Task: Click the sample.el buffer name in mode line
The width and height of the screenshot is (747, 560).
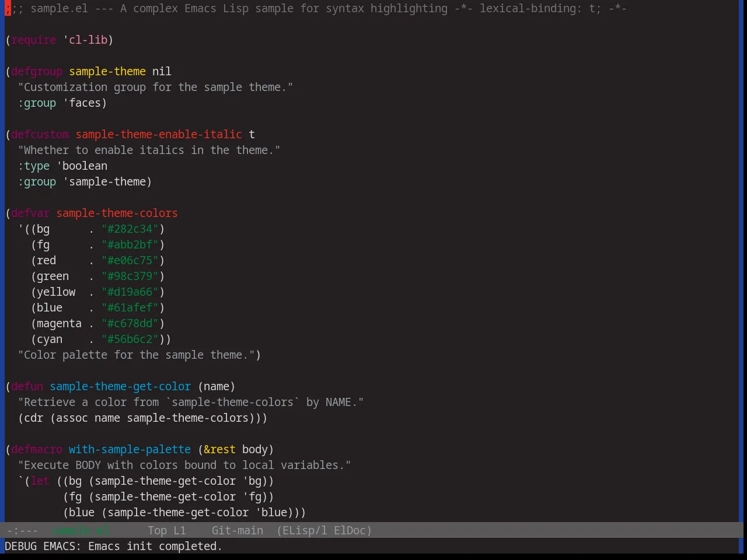Action: (80, 530)
